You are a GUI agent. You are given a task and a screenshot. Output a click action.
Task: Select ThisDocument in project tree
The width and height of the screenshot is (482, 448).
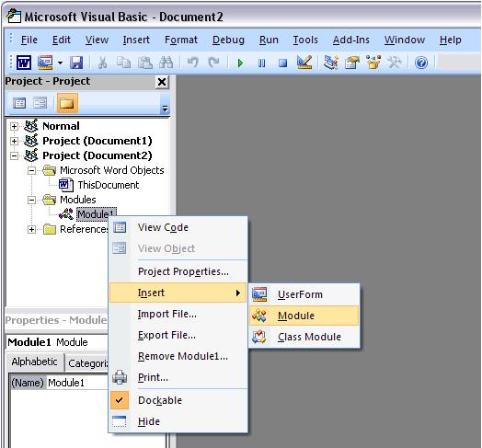point(109,185)
